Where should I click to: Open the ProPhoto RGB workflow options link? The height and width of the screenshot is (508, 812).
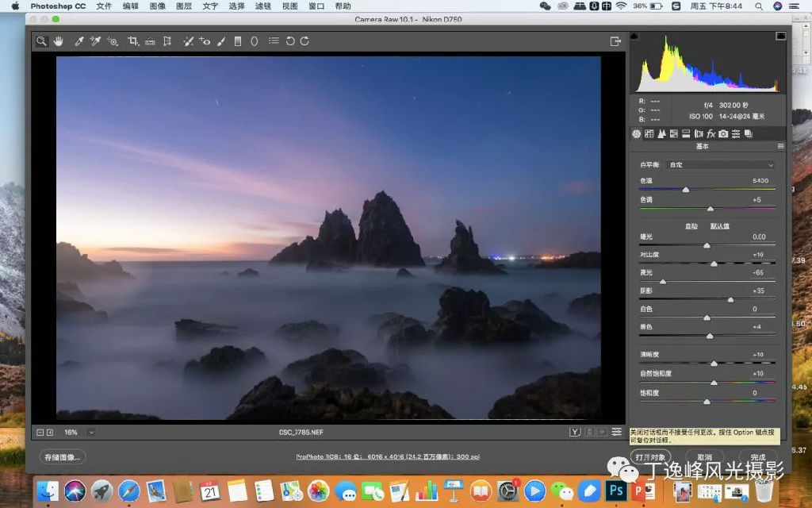tap(387, 457)
